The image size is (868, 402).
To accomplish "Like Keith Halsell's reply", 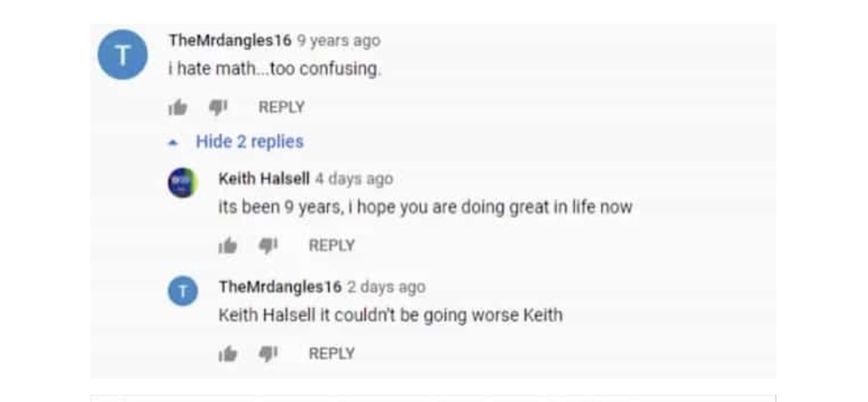I will pos(228,246).
